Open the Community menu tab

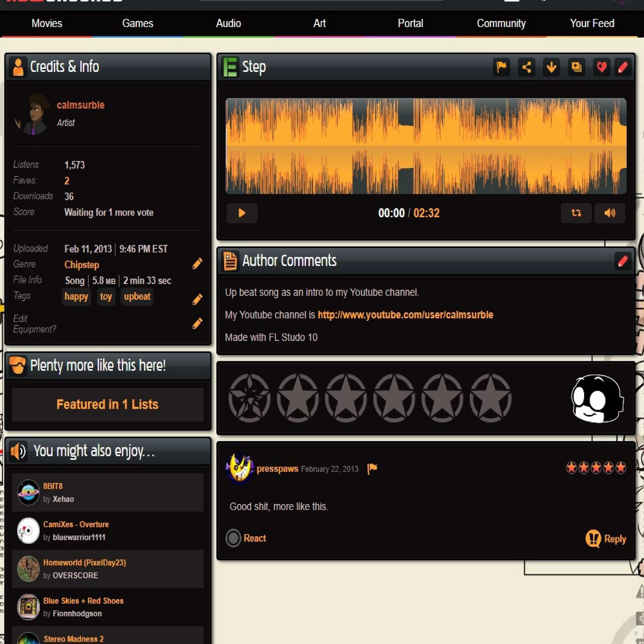pyautogui.click(x=501, y=23)
